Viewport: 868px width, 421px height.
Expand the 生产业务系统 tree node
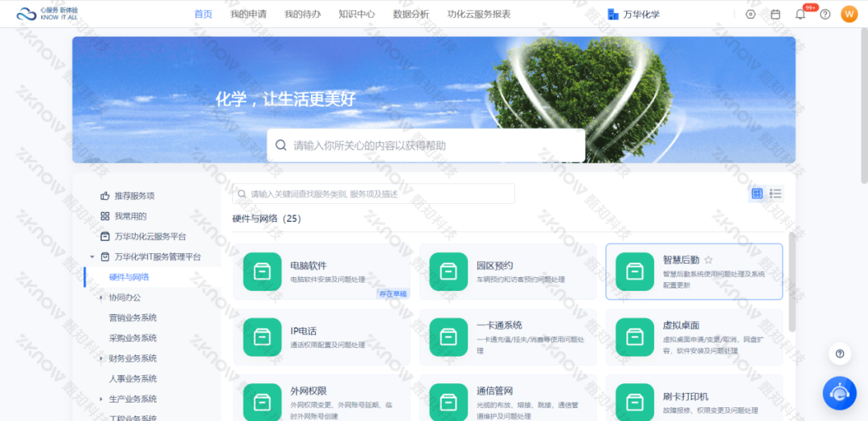click(100, 399)
